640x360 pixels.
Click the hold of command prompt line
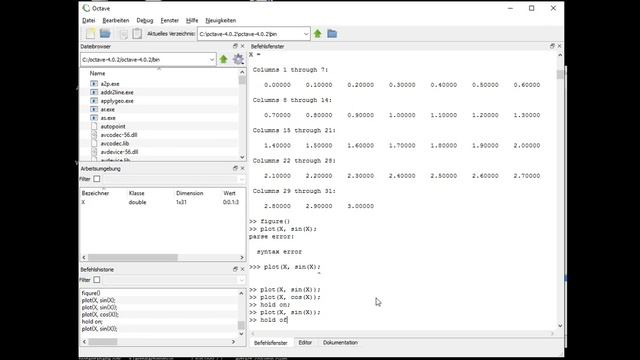click(268, 320)
